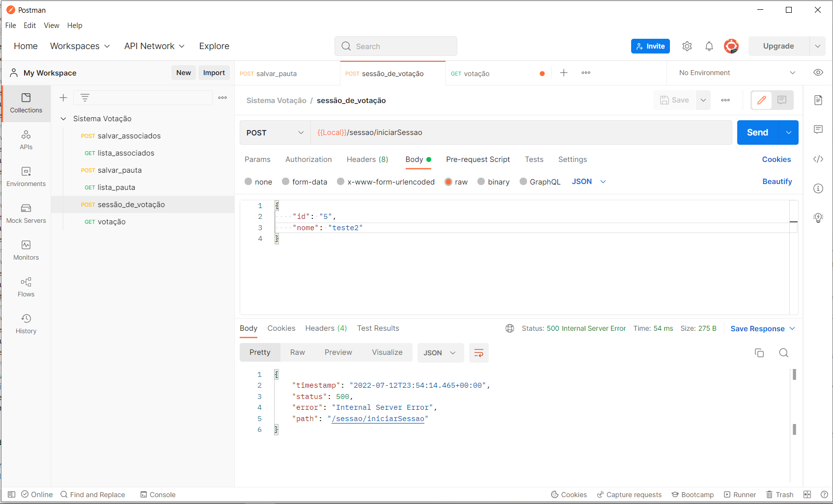Open the History sidebar panel
The height and width of the screenshot is (504, 833).
tap(26, 324)
